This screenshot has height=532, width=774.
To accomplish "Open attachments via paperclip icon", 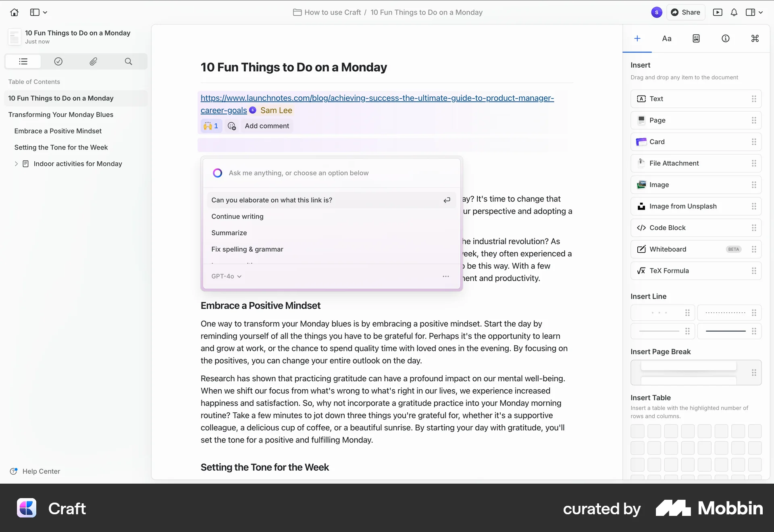I will point(93,61).
